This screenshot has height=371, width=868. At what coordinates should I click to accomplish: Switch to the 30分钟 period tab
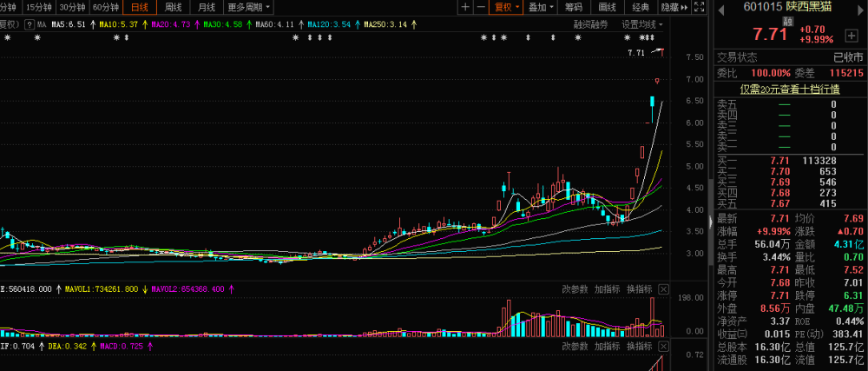(73, 7)
